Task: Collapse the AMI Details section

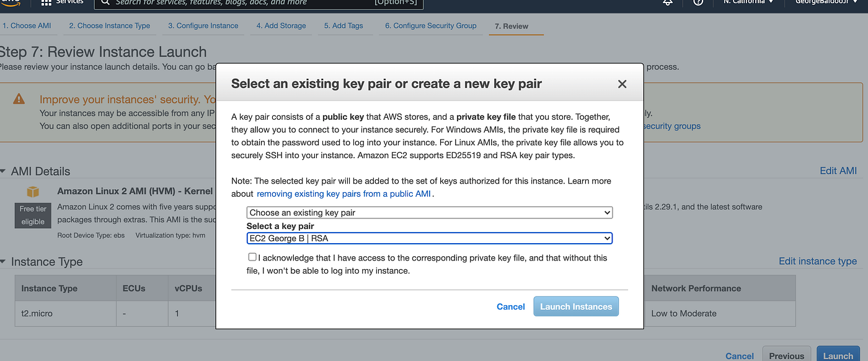Action: [x=3, y=171]
